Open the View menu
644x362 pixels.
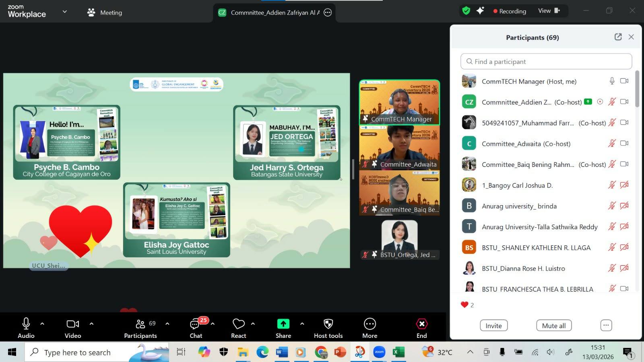pyautogui.click(x=549, y=11)
